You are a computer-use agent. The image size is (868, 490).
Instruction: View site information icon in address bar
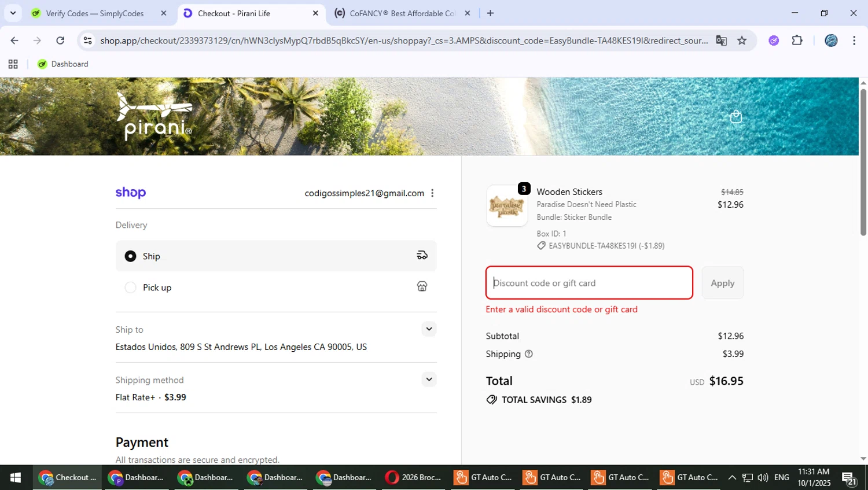coord(88,40)
